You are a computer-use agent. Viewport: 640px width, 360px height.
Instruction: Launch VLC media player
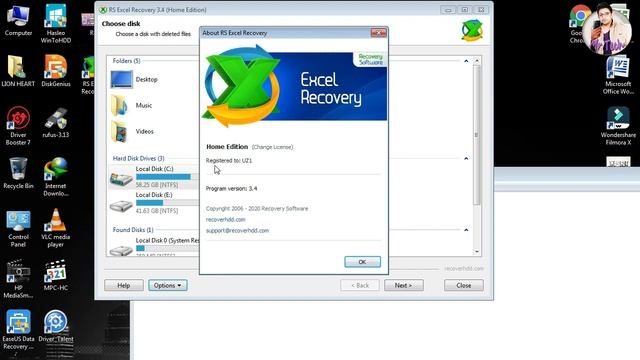[56, 228]
